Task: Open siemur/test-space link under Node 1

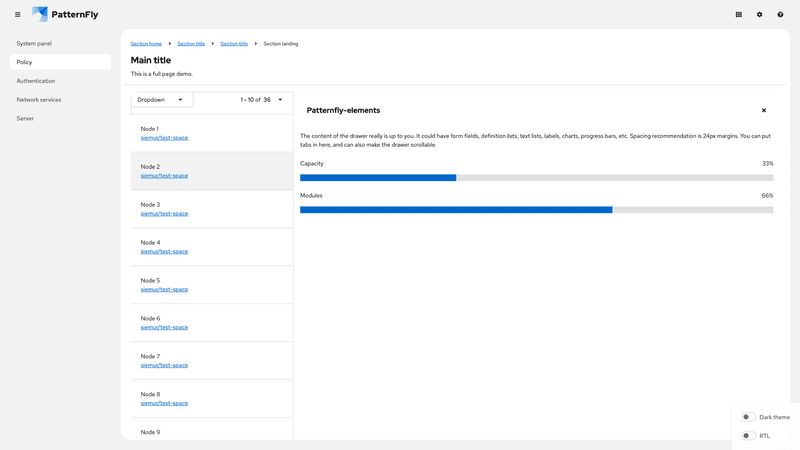Action: (x=164, y=138)
